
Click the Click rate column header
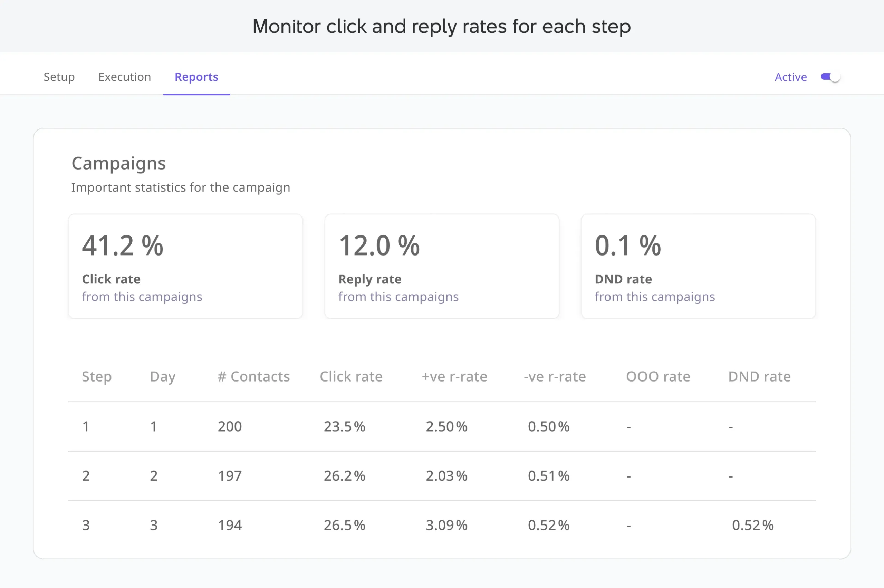pyautogui.click(x=351, y=376)
